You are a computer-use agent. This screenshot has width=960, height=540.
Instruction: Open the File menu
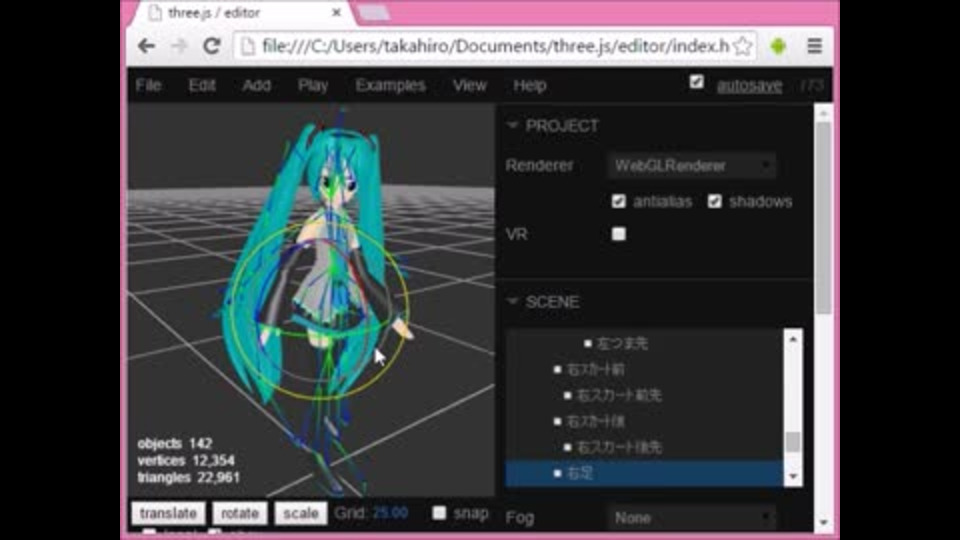(x=149, y=85)
